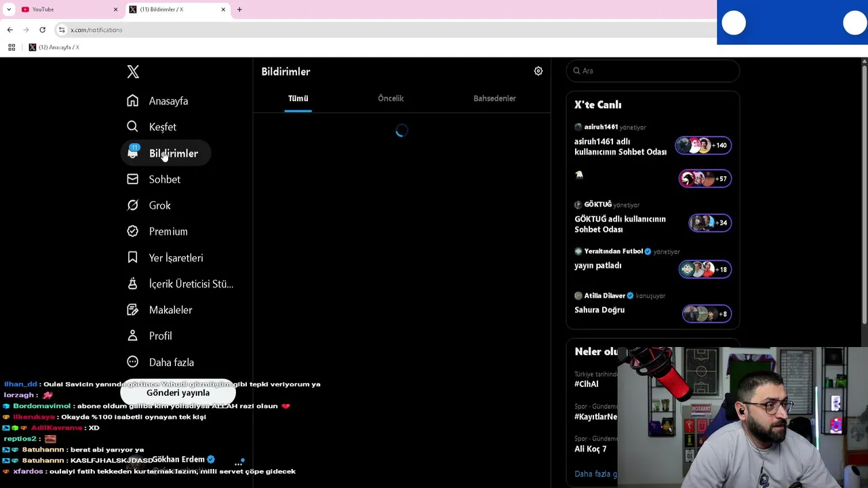Click the Bildirimler page heading
The width and height of the screenshot is (868, 488).
point(285,72)
